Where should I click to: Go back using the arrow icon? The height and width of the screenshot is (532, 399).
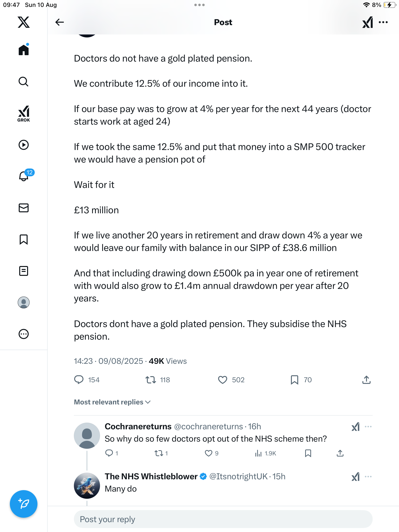coord(59,22)
